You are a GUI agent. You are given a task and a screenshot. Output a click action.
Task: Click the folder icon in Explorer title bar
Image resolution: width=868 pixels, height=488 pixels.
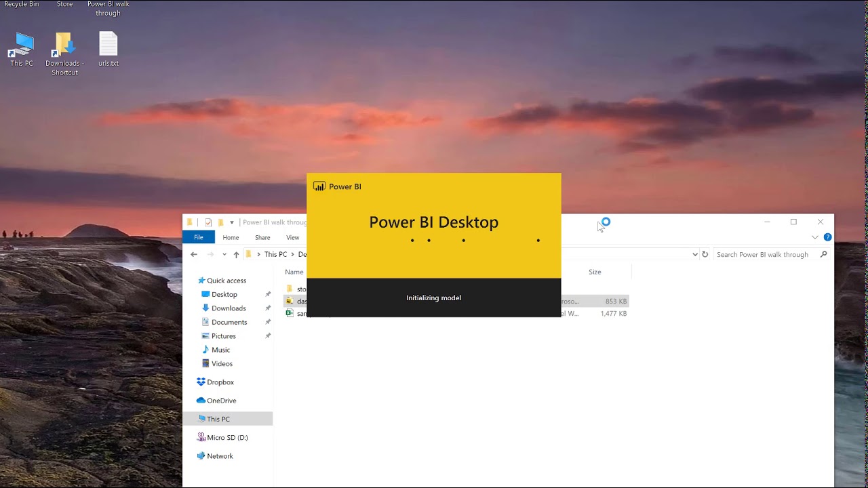[190, 222]
